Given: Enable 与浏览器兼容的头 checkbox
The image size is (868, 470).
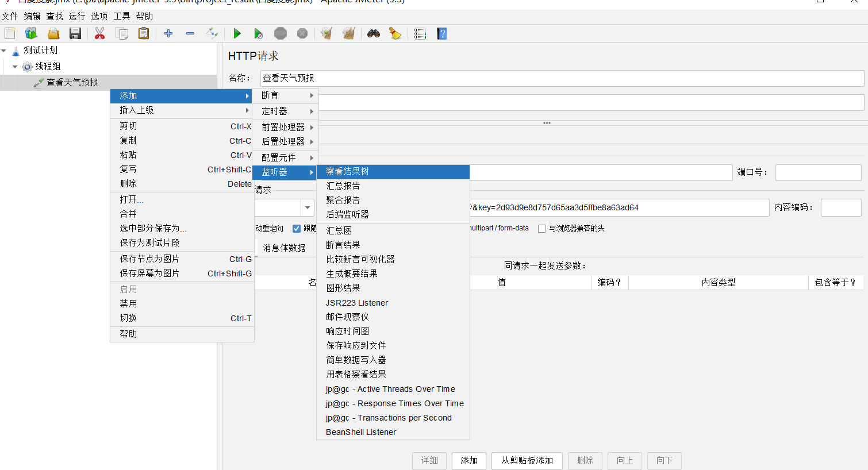Looking at the screenshot, I should tap(541, 229).
